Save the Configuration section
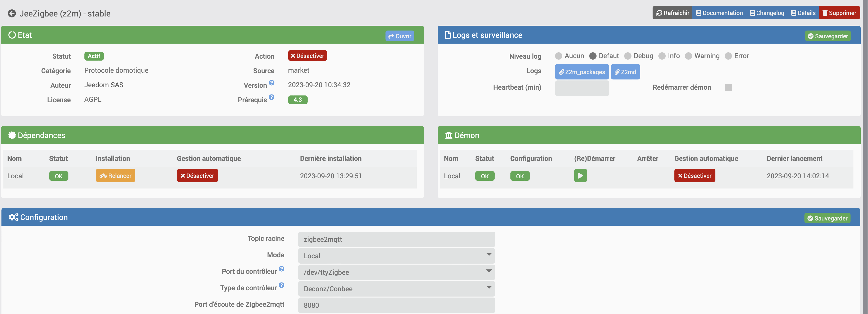868x314 pixels. [x=827, y=219]
